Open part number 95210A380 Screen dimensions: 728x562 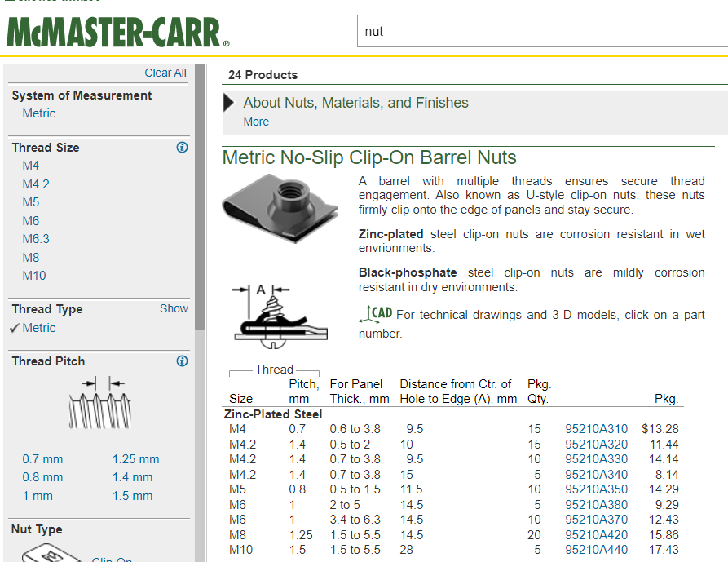(x=596, y=505)
